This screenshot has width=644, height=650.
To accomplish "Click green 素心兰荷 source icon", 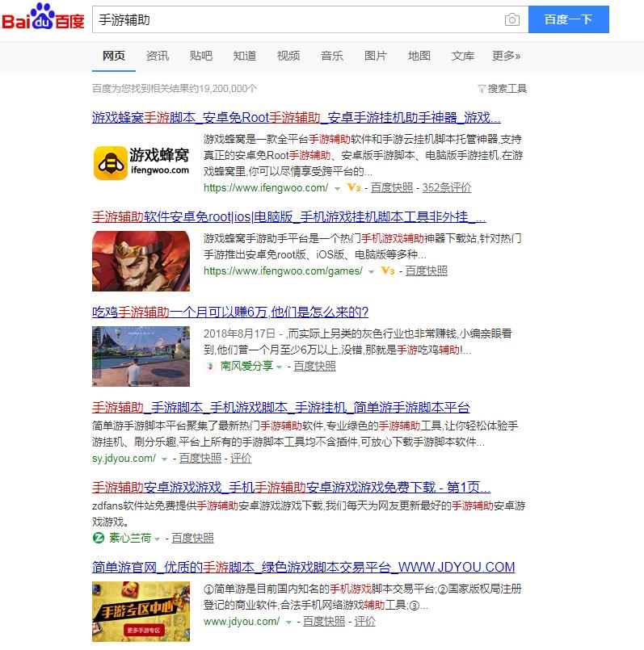I will (99, 538).
